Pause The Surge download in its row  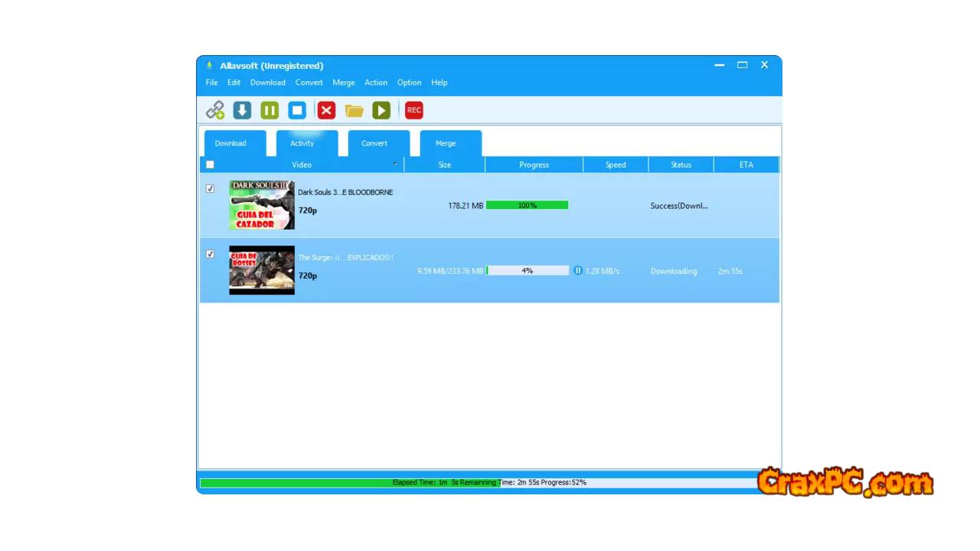click(x=578, y=271)
